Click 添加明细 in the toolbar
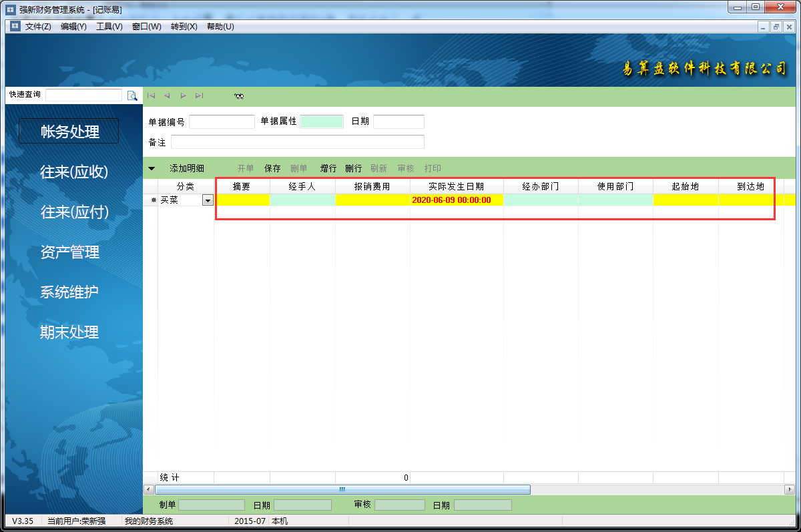Screen dimensions: 801x532 [x=187, y=168]
